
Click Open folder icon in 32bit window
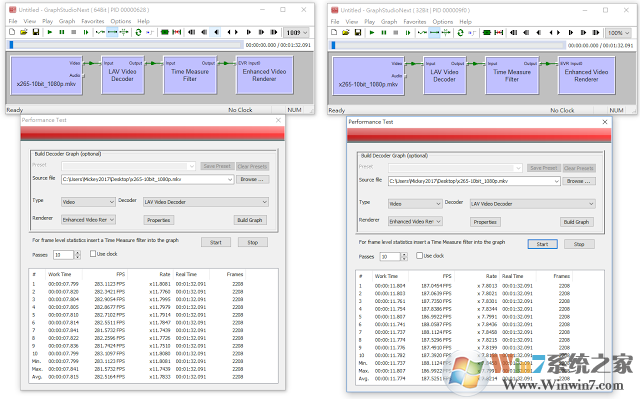(x=346, y=32)
